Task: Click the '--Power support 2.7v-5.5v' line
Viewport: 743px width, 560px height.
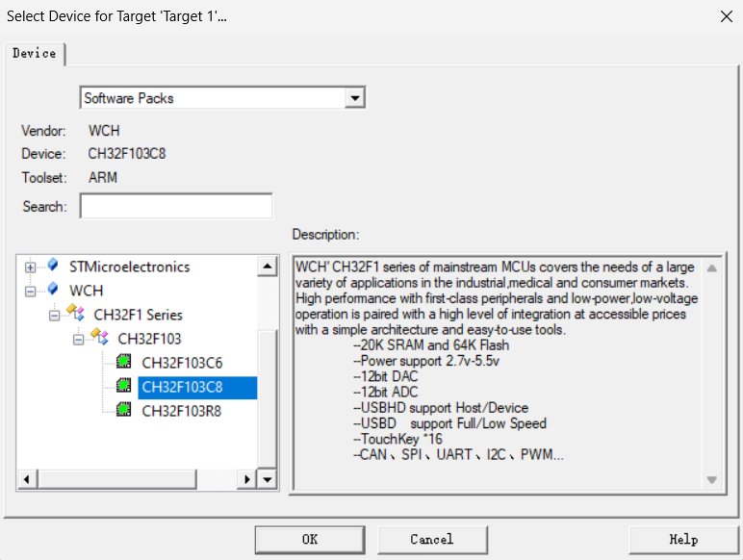Action: pos(426,361)
